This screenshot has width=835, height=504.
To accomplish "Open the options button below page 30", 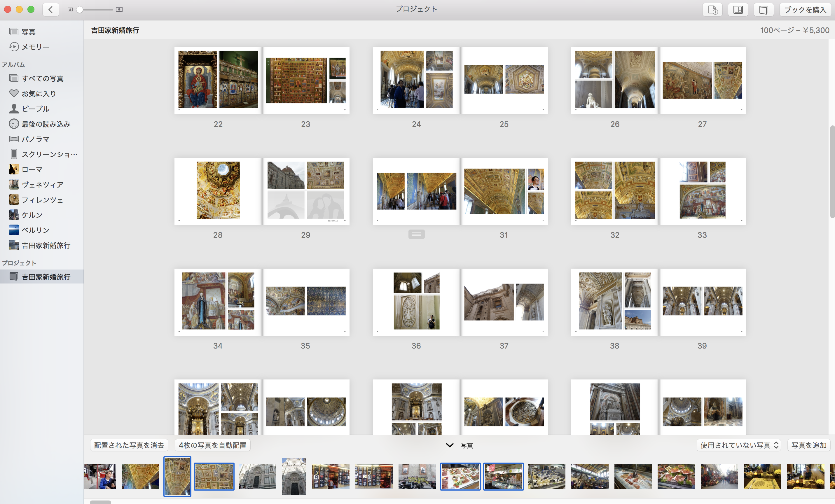I will coord(417,234).
